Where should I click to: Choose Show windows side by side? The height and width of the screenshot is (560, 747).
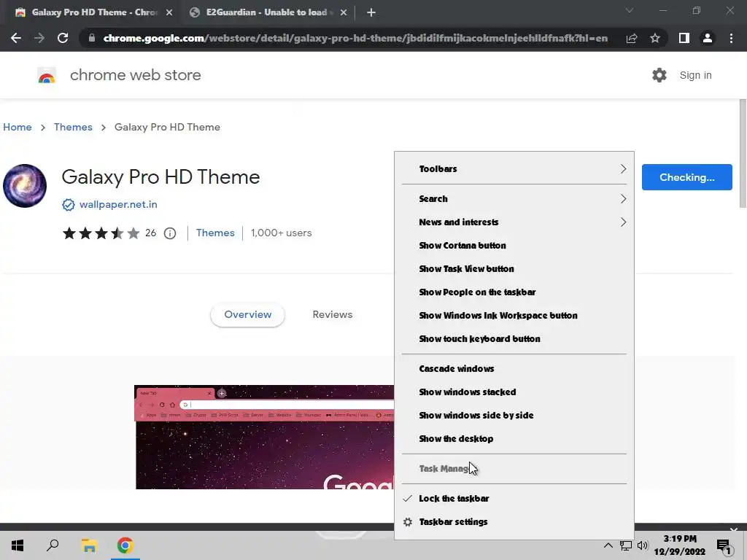click(x=514, y=416)
